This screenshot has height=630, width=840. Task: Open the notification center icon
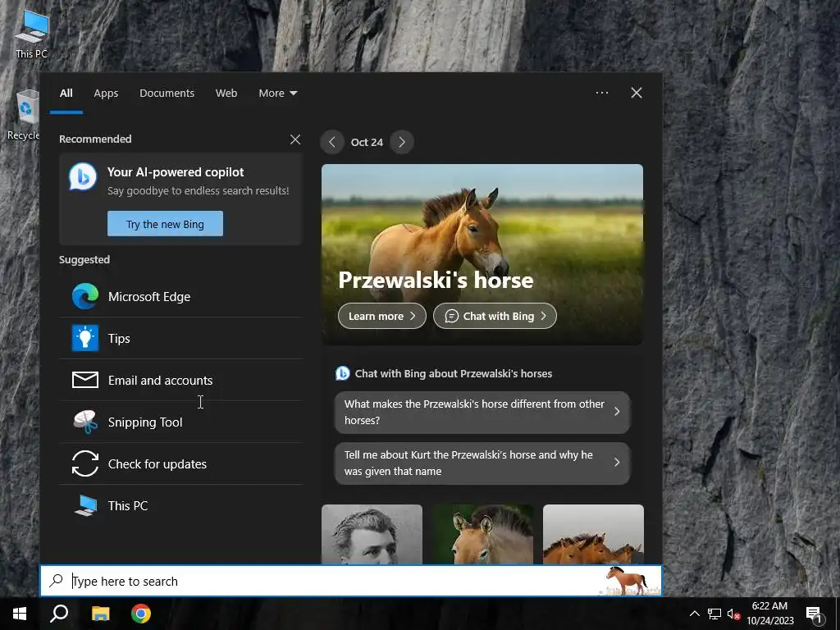pyautogui.click(x=814, y=614)
